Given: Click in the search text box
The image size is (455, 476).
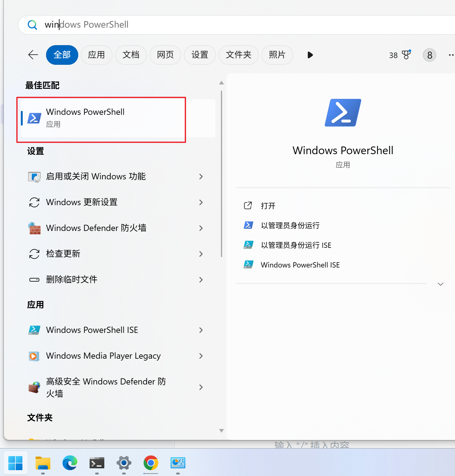Looking at the screenshot, I should 215,25.
